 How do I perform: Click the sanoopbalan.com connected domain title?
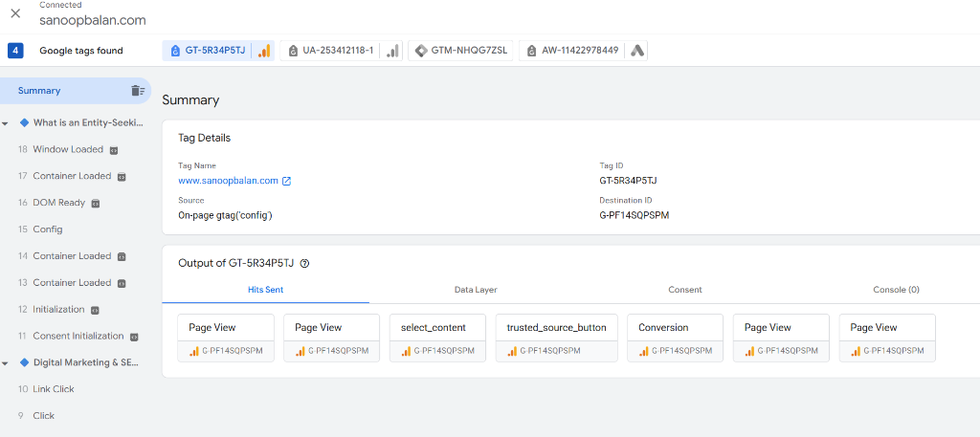pyautogui.click(x=93, y=20)
